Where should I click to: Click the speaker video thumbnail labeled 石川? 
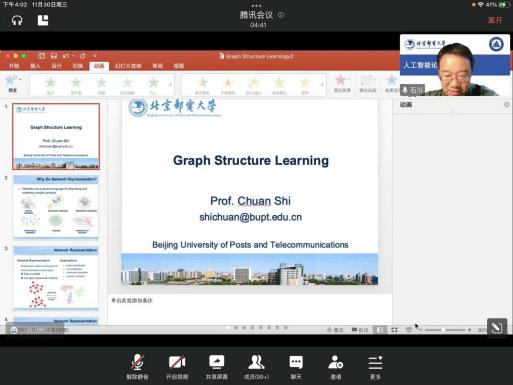pos(455,65)
